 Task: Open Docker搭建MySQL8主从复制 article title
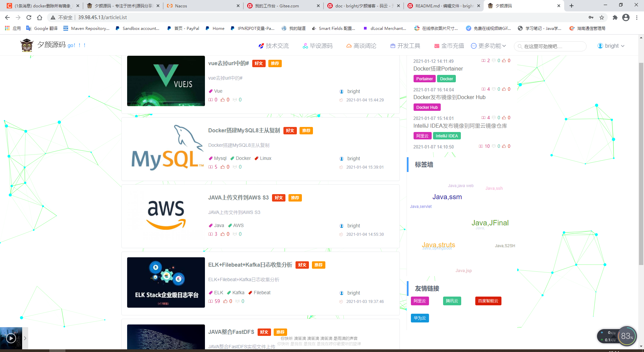tap(244, 130)
